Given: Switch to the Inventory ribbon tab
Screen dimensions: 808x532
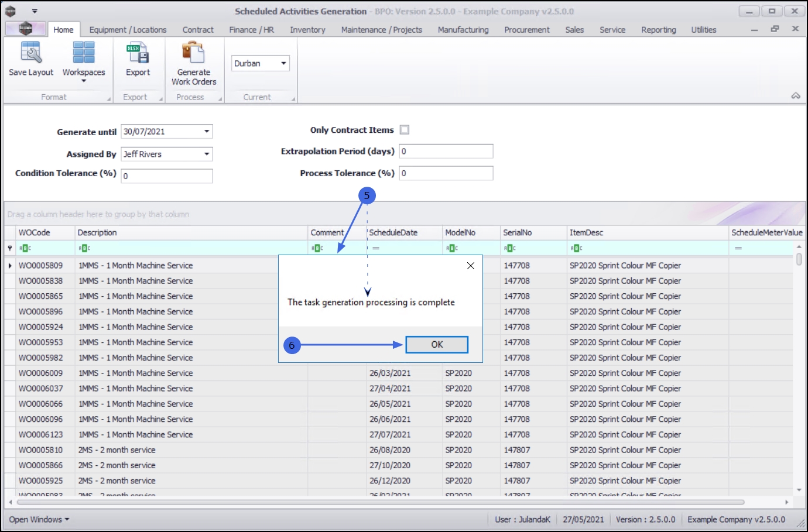Looking at the screenshot, I should (307, 30).
